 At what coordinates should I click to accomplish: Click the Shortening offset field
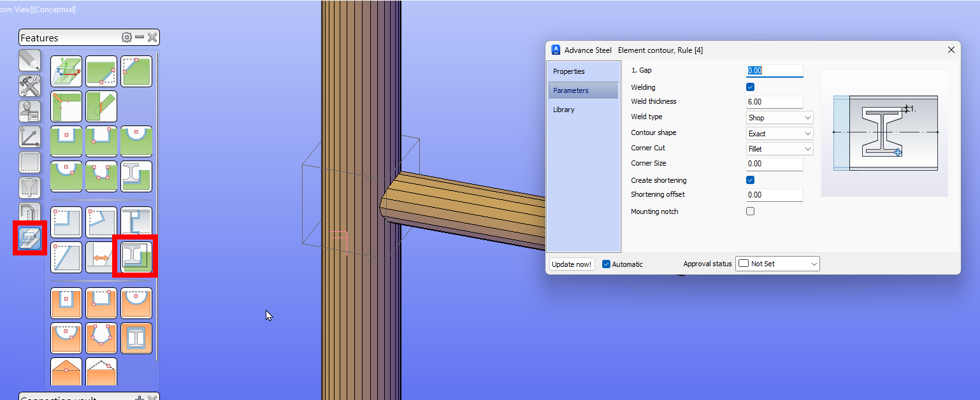774,195
